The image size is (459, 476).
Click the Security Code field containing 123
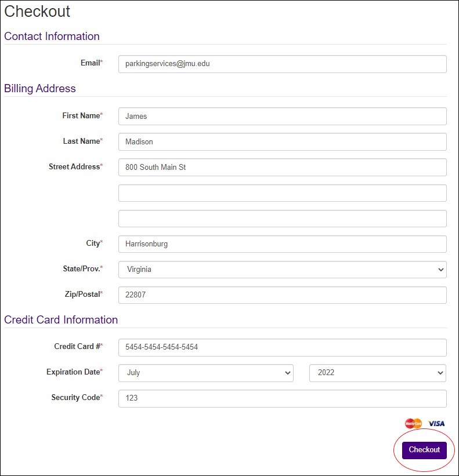[282, 398]
